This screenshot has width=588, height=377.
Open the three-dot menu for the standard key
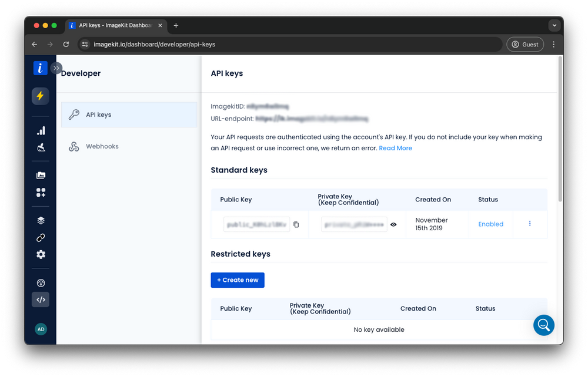[x=530, y=224]
